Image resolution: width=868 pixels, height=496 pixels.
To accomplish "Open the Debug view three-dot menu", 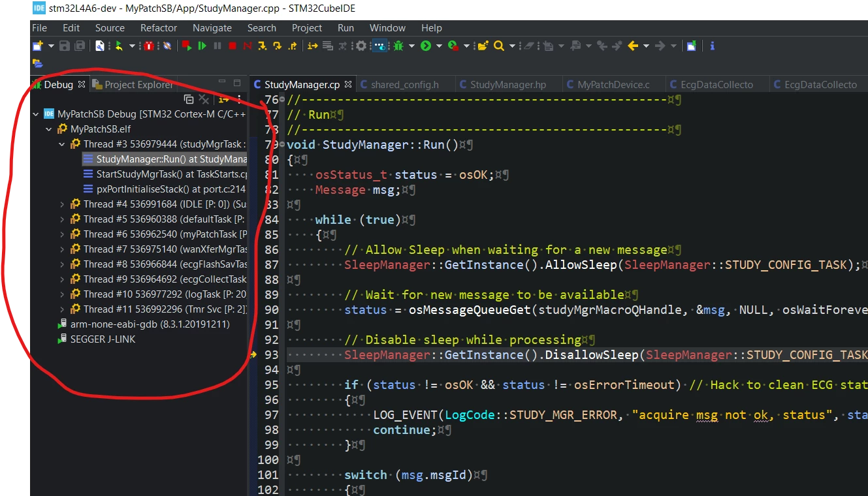I will click(239, 99).
